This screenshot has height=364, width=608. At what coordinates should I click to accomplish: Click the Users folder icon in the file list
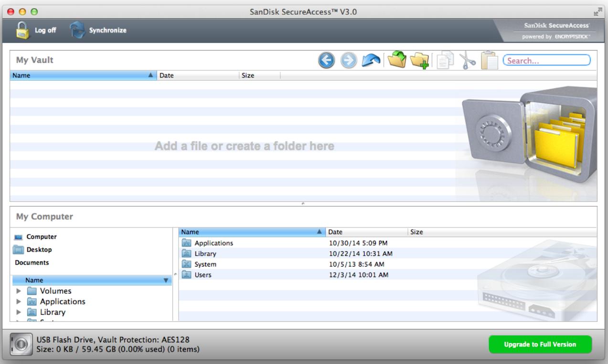[187, 275]
